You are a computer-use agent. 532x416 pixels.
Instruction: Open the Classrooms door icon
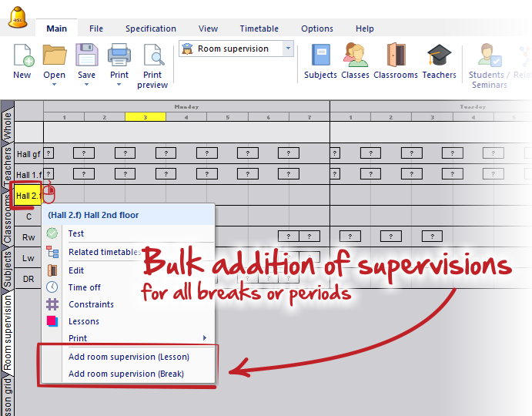coord(395,56)
